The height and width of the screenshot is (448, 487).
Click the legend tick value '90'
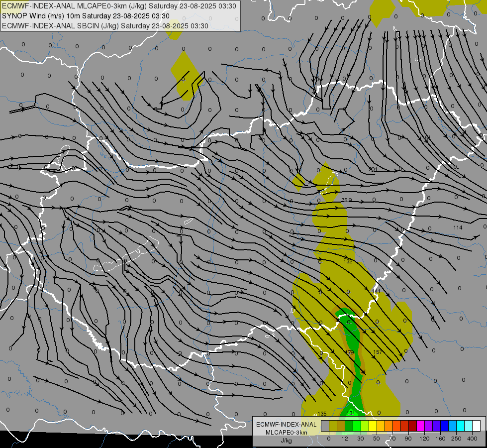[408, 439]
